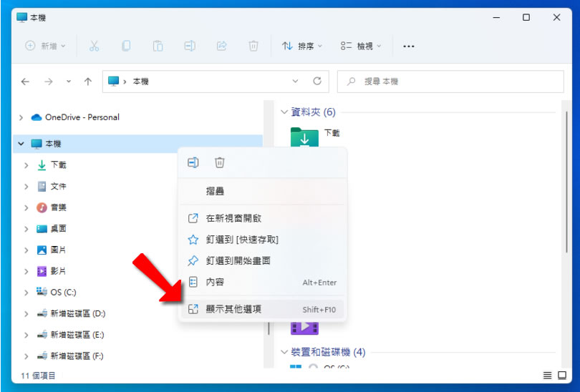Screen dimensions: 580x392
Task: Open the 檢視 (View) dropdown
Action: point(361,46)
